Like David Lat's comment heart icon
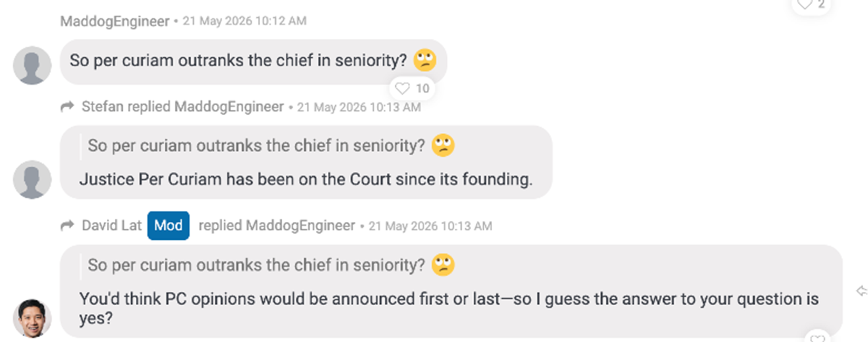The width and height of the screenshot is (868, 342). (817, 338)
